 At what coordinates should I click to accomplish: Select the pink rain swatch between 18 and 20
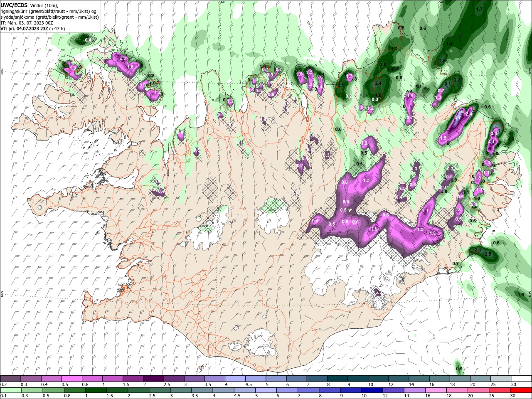pos(457,390)
